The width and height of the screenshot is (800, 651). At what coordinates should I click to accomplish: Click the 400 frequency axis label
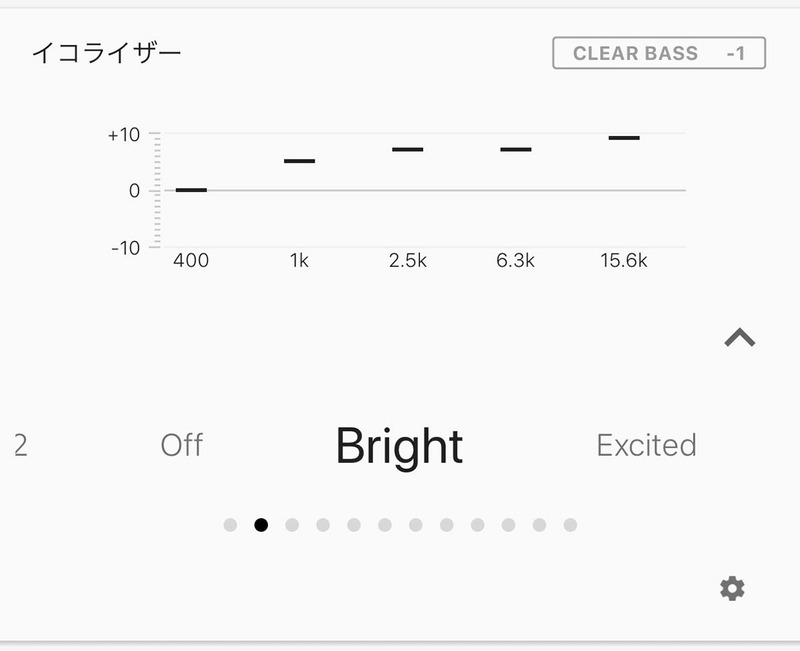click(x=192, y=262)
